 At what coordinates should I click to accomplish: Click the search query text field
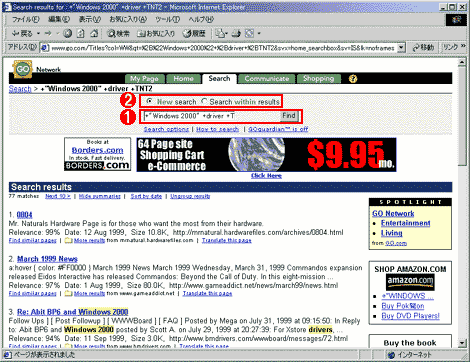click(x=212, y=116)
